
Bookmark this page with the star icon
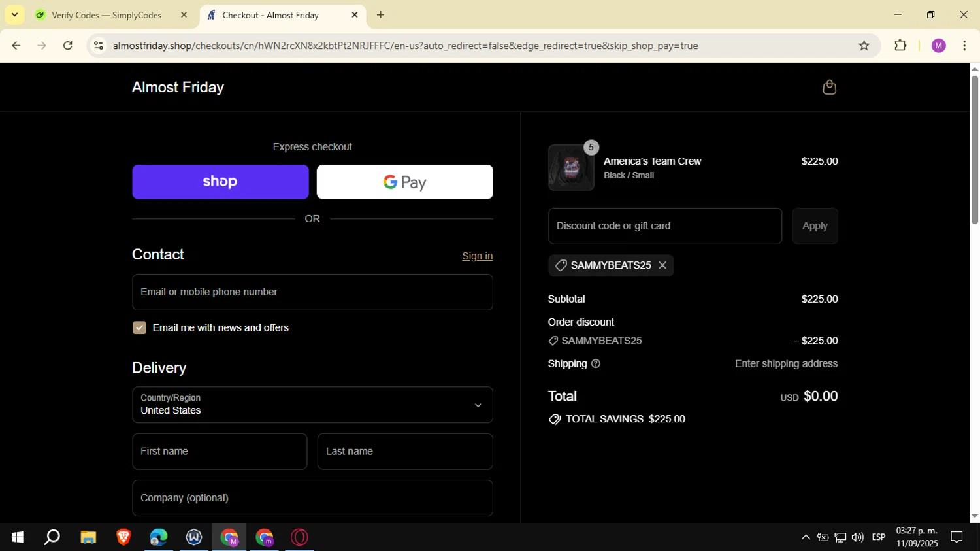(x=864, y=46)
